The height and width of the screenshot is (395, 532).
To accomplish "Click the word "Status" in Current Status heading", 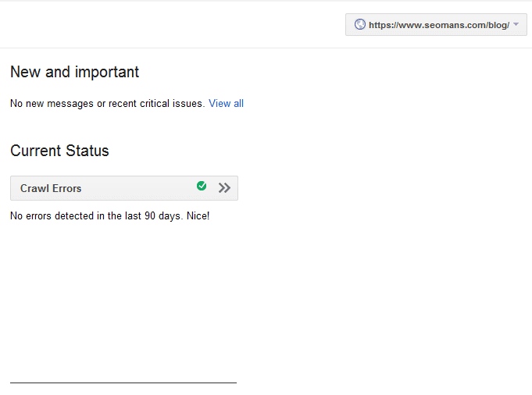I will (87, 151).
